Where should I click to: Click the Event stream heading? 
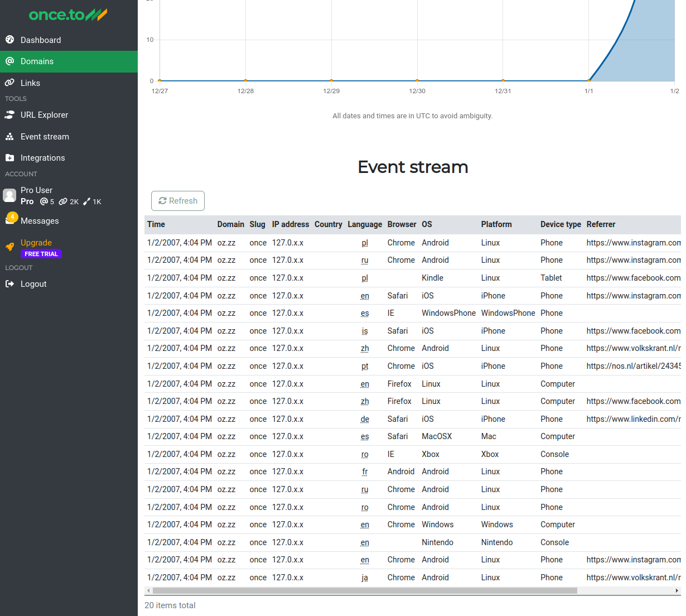(x=413, y=167)
